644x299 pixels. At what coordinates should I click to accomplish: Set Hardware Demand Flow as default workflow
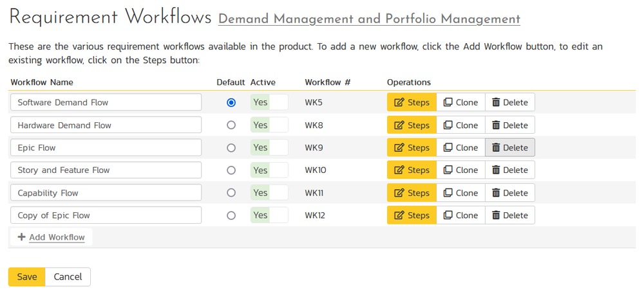[231, 125]
